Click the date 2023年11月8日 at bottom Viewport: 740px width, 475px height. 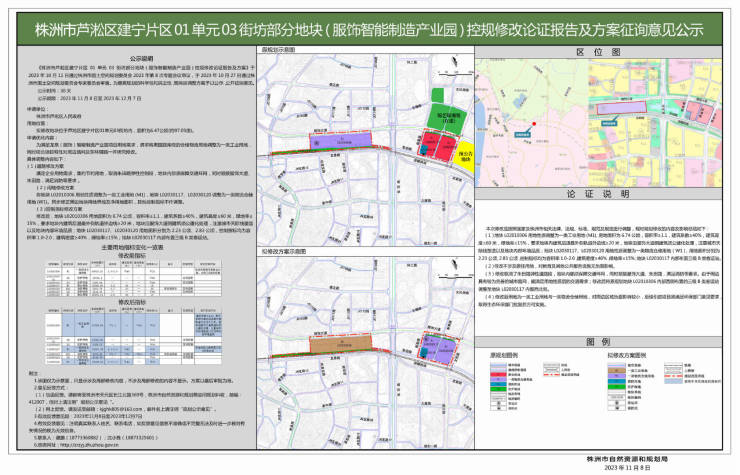(x=627, y=467)
